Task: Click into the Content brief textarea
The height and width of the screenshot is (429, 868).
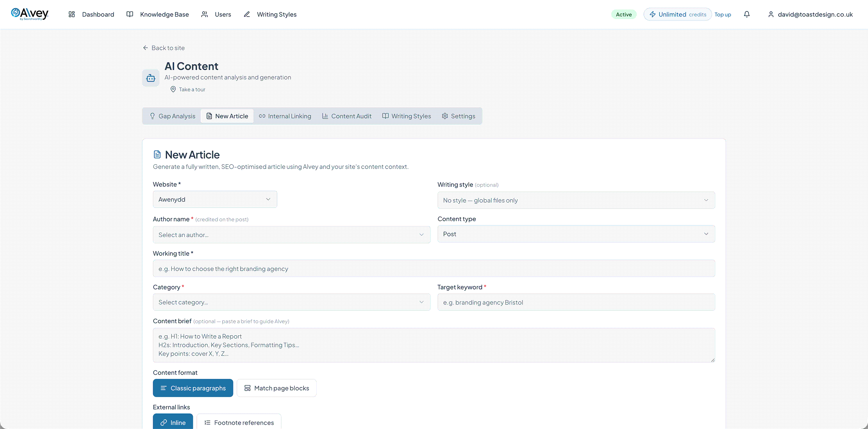Action: pyautogui.click(x=434, y=345)
